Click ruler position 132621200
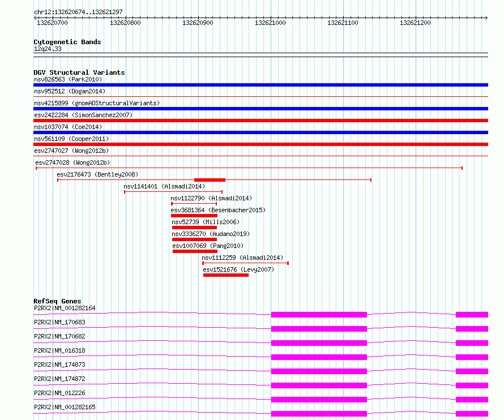This screenshot has height=420, width=504. point(415,23)
